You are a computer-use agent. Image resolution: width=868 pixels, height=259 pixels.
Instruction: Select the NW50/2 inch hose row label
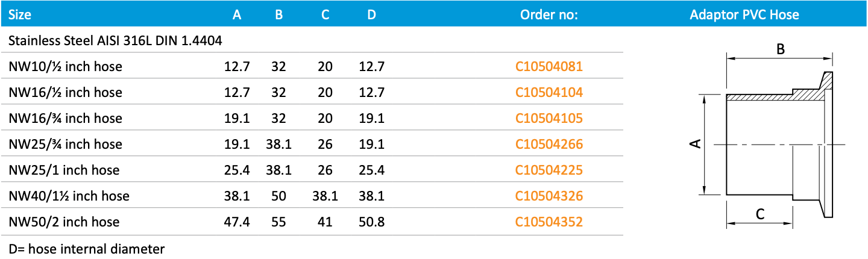click(x=64, y=222)
